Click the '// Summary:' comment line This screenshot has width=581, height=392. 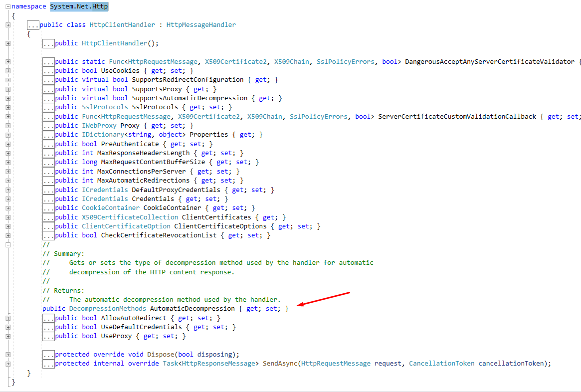point(63,254)
